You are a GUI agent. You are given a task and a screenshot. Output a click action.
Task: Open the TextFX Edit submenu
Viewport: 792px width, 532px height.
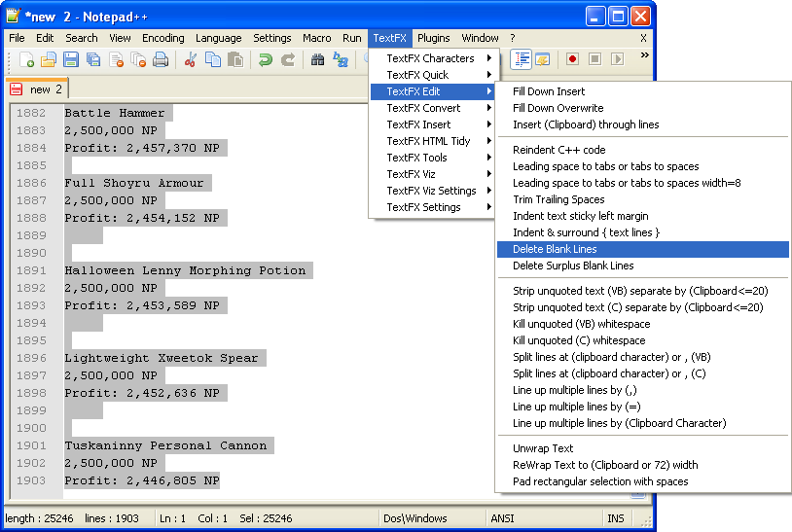pos(434,91)
